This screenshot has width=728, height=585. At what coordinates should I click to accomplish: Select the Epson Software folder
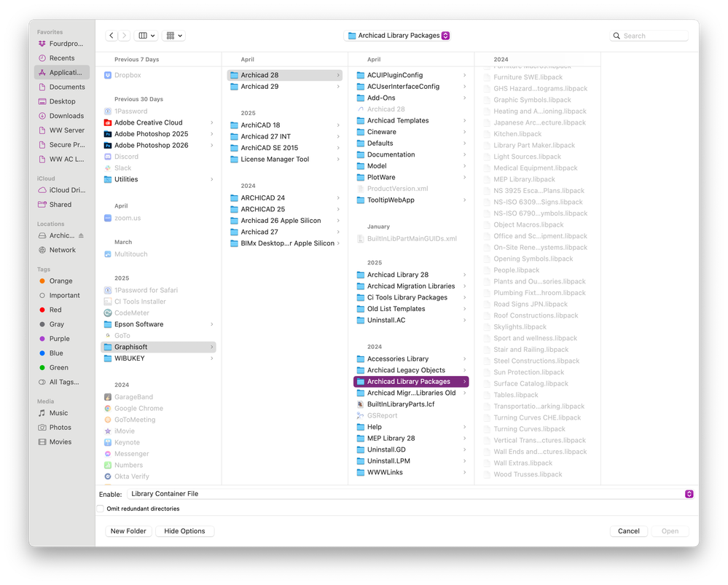(x=158, y=324)
